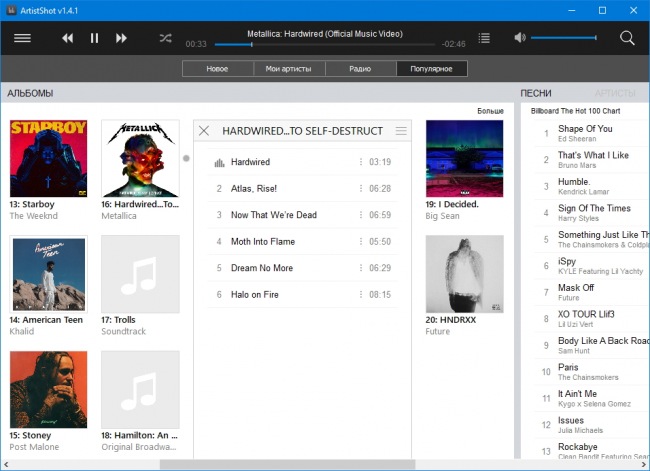Click the equalizer icon beside Hardwired

click(219, 163)
